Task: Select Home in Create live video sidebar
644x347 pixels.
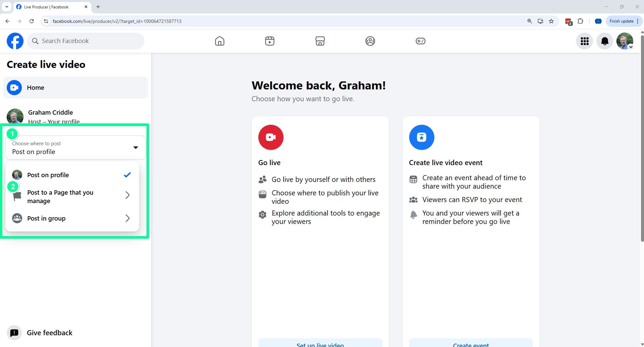Action: pyautogui.click(x=76, y=87)
